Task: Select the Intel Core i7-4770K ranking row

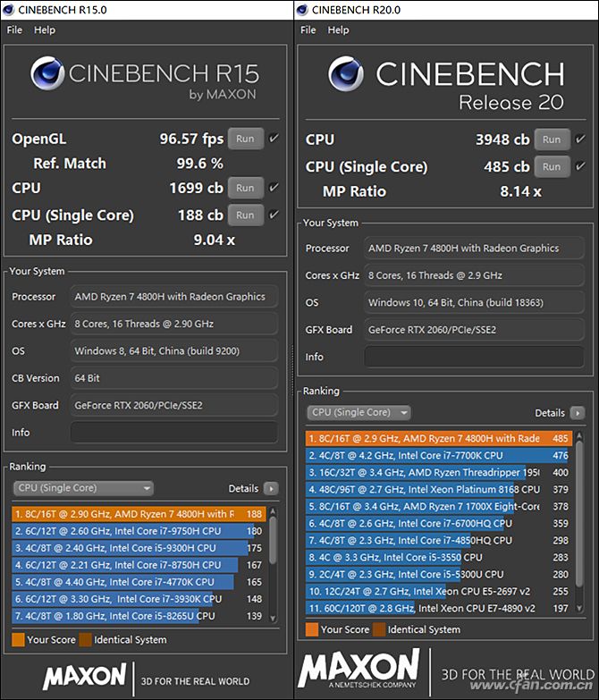Action: point(139,582)
